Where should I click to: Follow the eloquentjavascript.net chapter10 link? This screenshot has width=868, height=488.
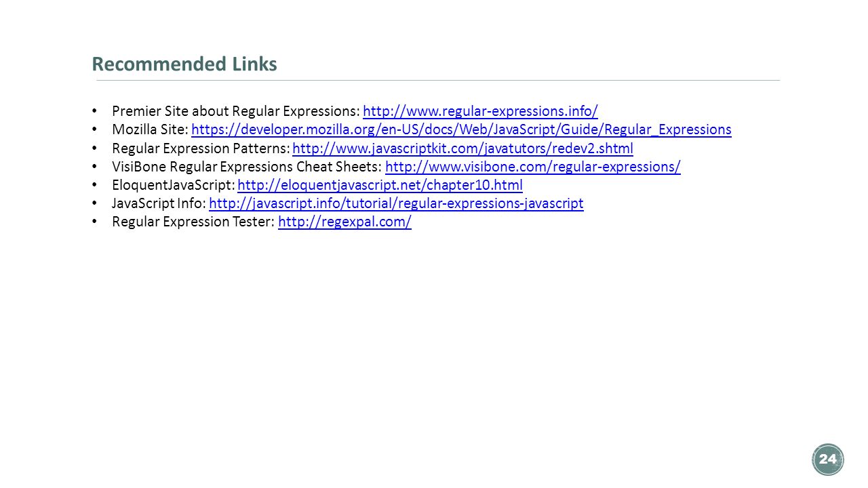coord(380,185)
